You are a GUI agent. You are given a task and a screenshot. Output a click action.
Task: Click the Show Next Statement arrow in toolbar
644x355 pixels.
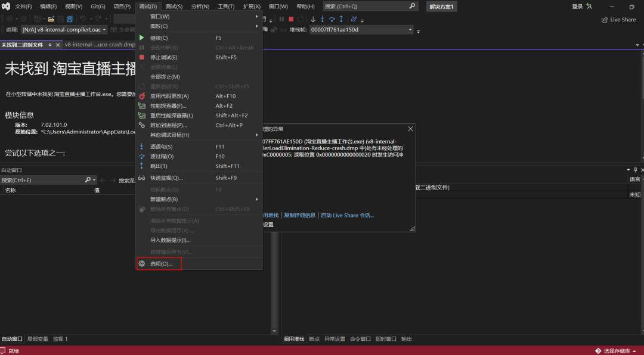pos(313,19)
